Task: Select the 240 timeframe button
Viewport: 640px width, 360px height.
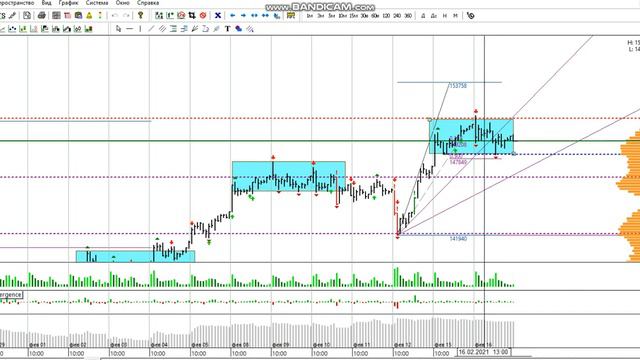Action: (397, 16)
